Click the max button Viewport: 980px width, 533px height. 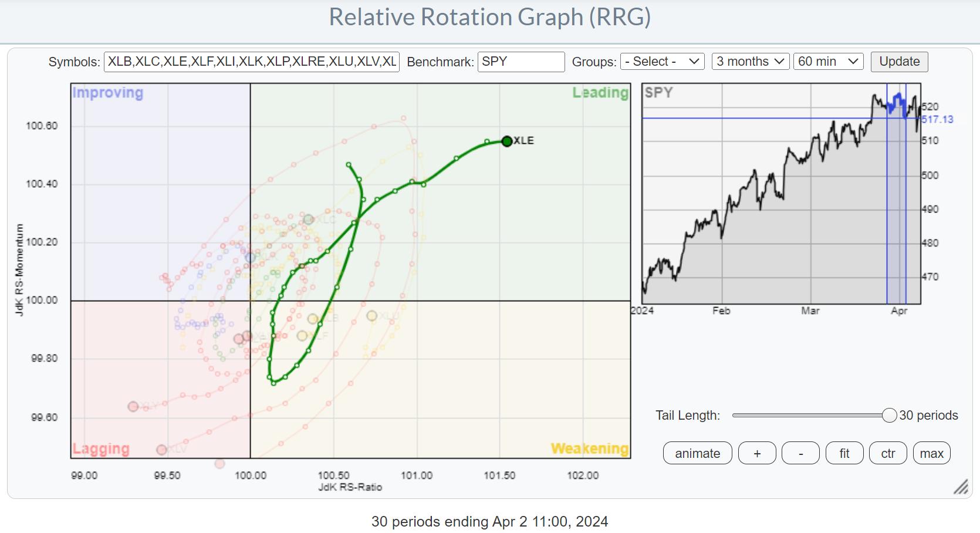coord(931,453)
